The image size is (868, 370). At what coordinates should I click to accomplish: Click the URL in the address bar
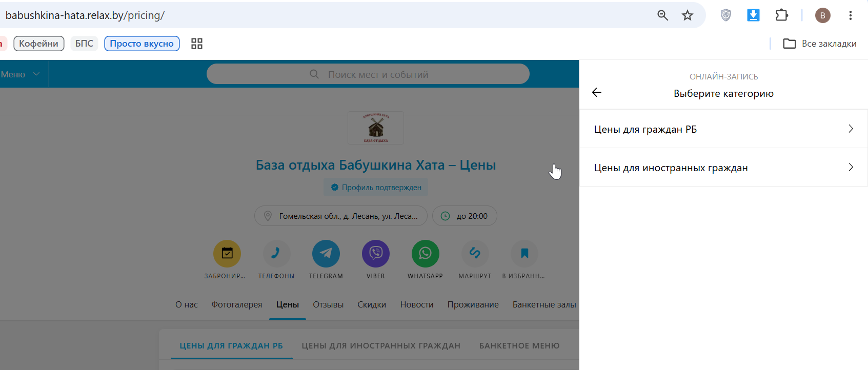pos(85,15)
